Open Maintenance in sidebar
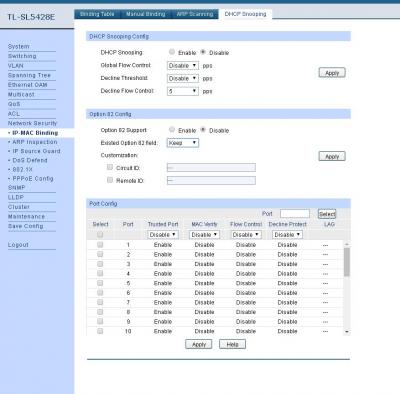The image size is (400, 394). pyautogui.click(x=26, y=217)
